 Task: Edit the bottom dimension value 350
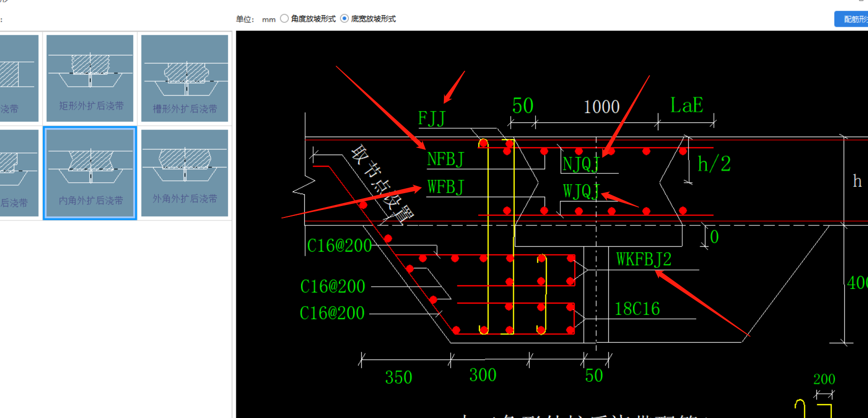coord(399,377)
